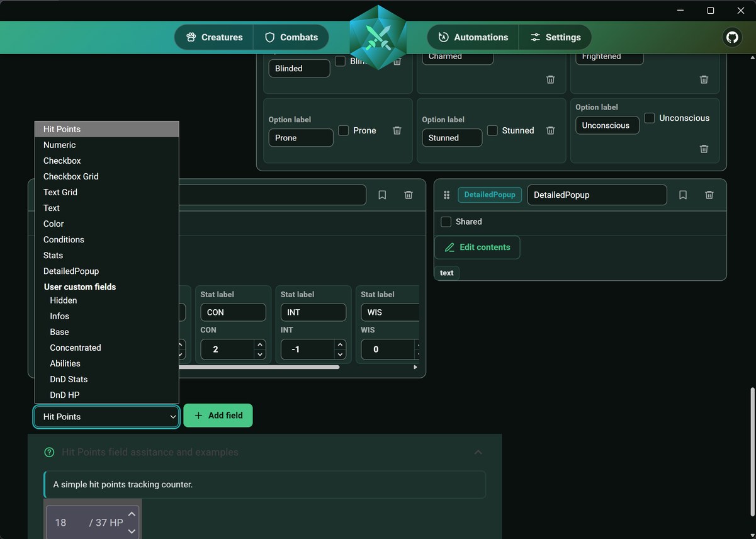Pick Conditions from the field type list

pos(107,239)
